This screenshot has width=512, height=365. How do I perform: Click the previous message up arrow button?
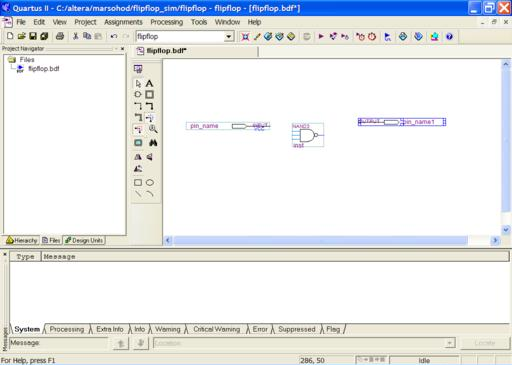tap(121, 343)
